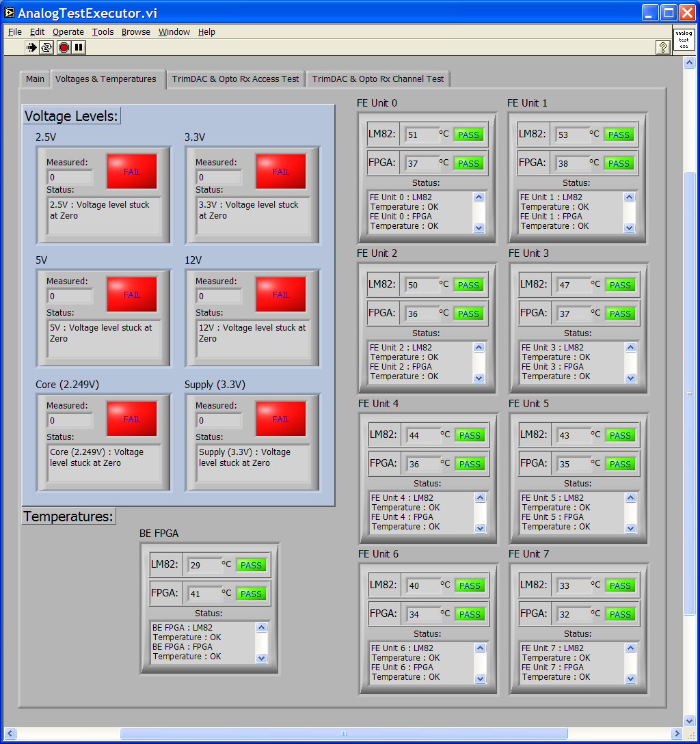The image size is (700, 744).
Task: Open TrimDAC & Opto Rx Access Test tab
Action: [235, 79]
